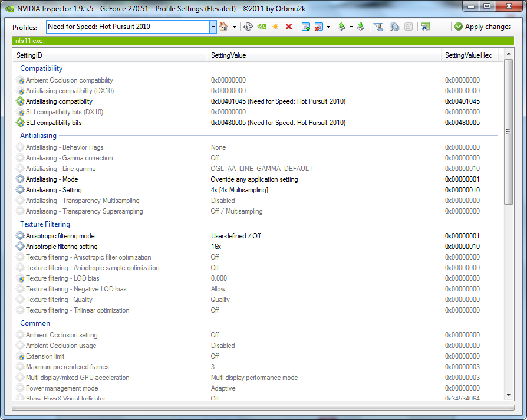
Task: Click the shield gear icon for Ambient Occlusion compatibility
Action: tap(20, 80)
